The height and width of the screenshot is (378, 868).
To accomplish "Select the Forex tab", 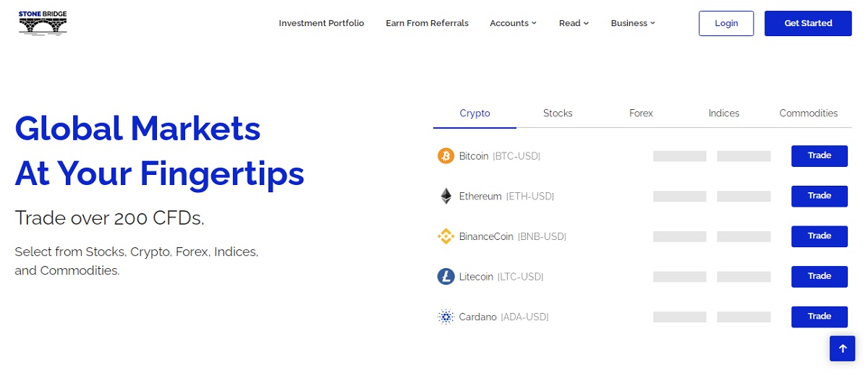I will [641, 113].
